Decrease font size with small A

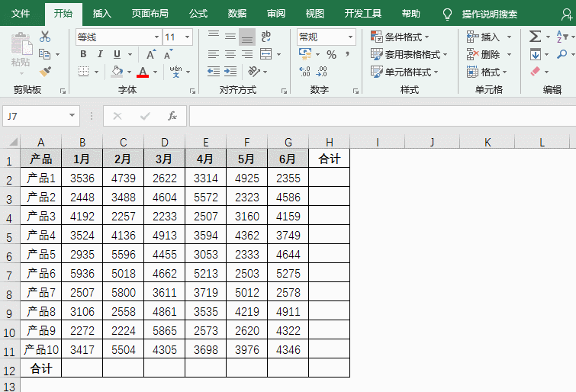tap(169, 54)
